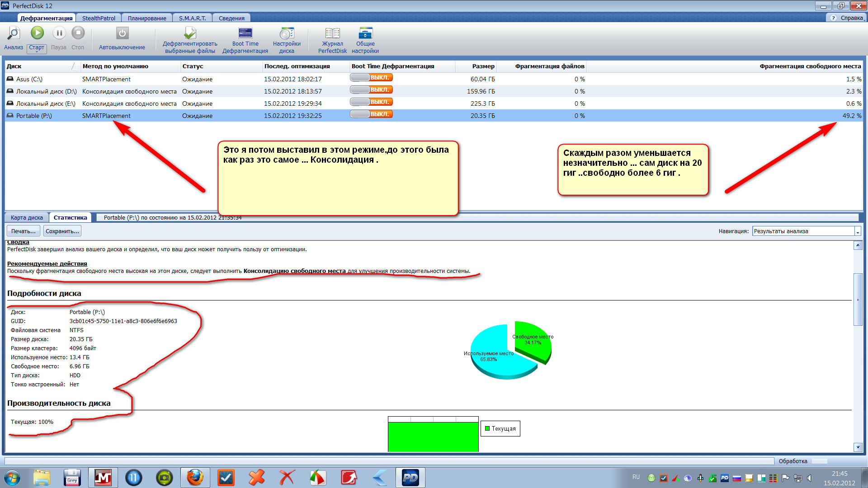Click the rocket icon in system tray
Image resolution: width=868 pixels, height=488 pixels.
click(700, 478)
